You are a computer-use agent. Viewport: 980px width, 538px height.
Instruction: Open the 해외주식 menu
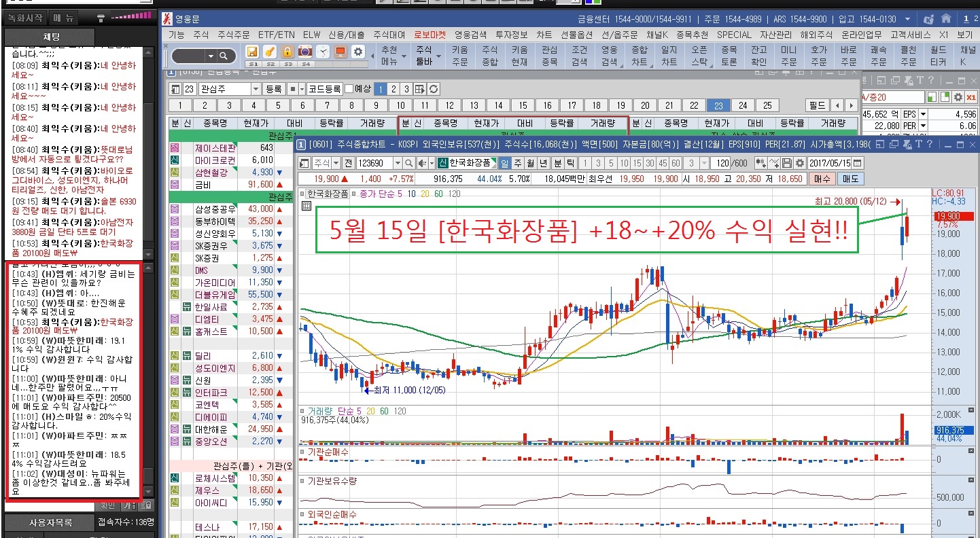coord(816,35)
